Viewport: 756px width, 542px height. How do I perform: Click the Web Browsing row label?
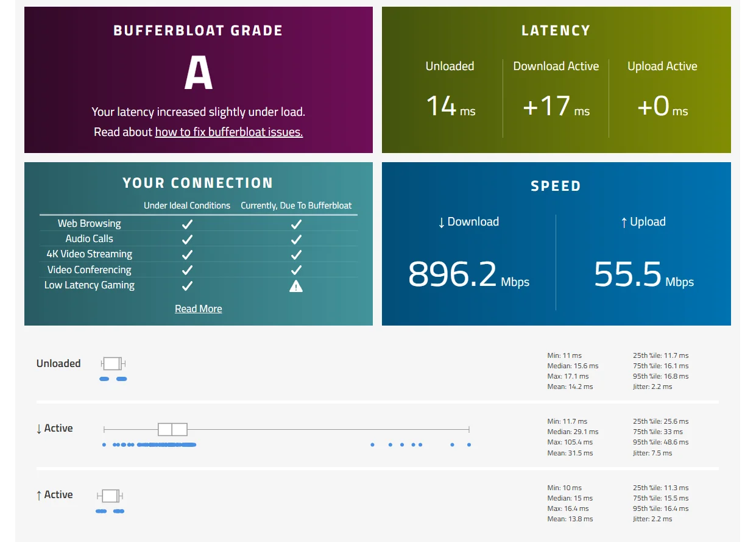point(90,224)
